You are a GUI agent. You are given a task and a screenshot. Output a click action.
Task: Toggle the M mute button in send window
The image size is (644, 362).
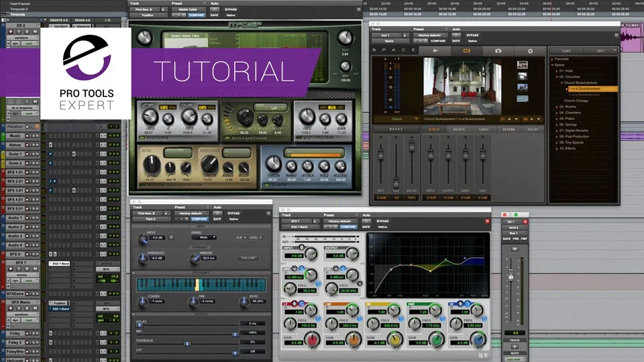point(515,249)
